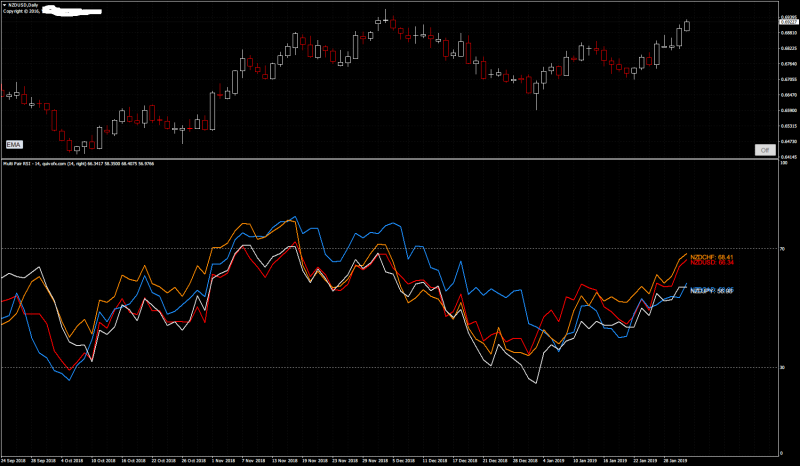The width and height of the screenshot is (800, 466).
Task: Click the 1 Nov 2018 date marker
Action: pyautogui.click(x=223, y=461)
